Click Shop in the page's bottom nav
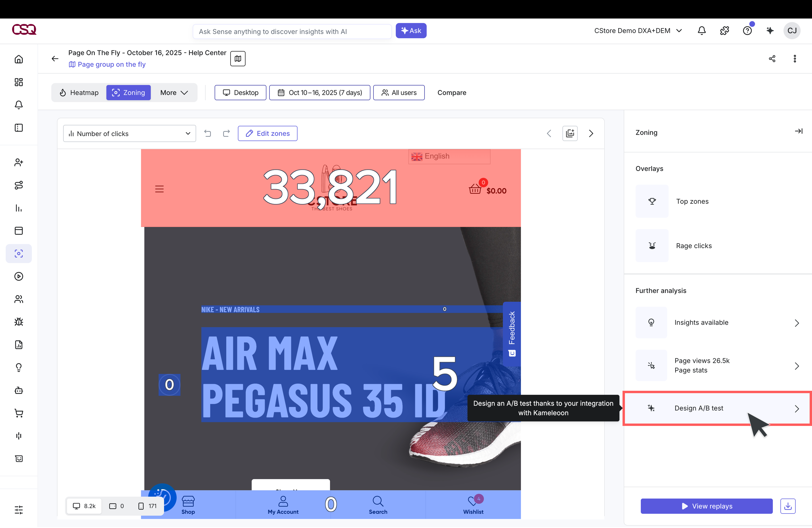 188,505
